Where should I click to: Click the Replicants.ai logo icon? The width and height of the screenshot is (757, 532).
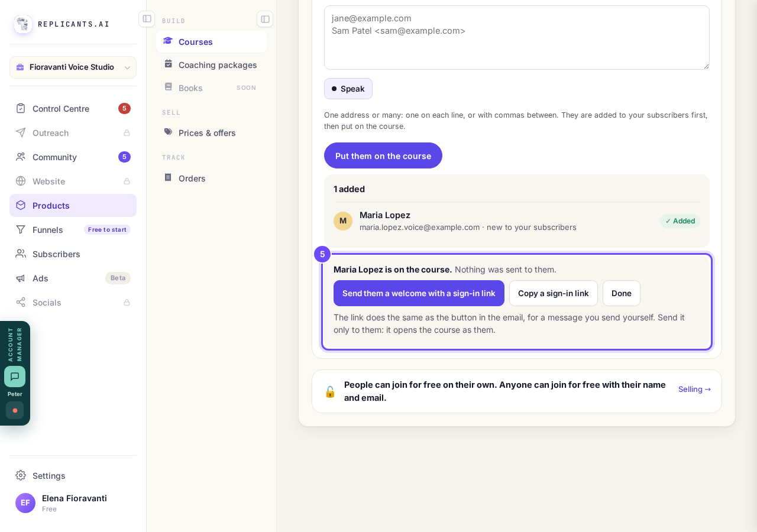point(23,24)
